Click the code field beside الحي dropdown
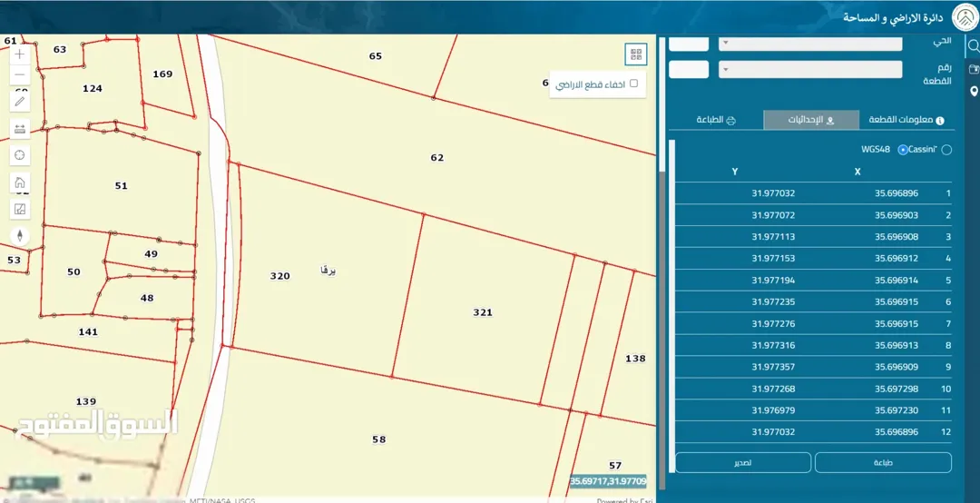This screenshot has width=980, height=503. 689,44
